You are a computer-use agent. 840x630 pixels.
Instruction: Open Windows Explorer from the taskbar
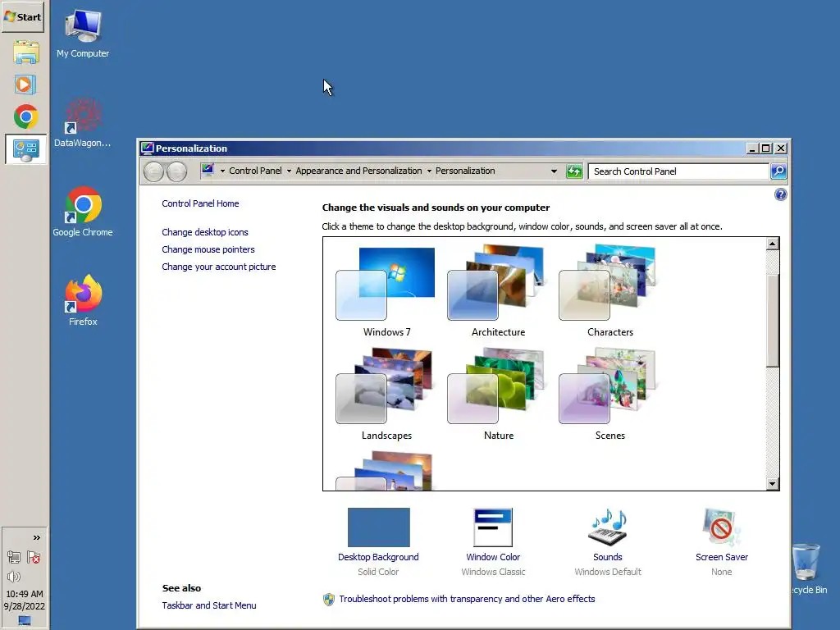click(x=25, y=52)
